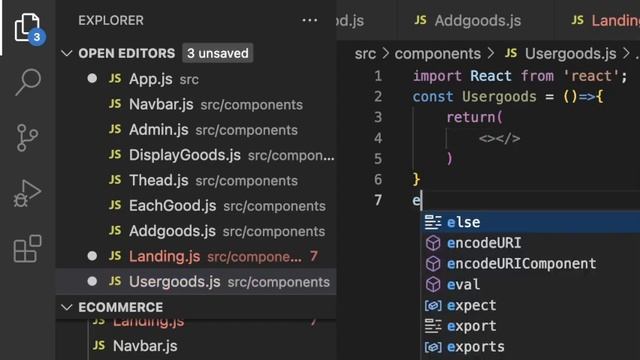Click the unsaved dot beside Usergoods.js
Screen dimensions: 640x360
[92, 281]
